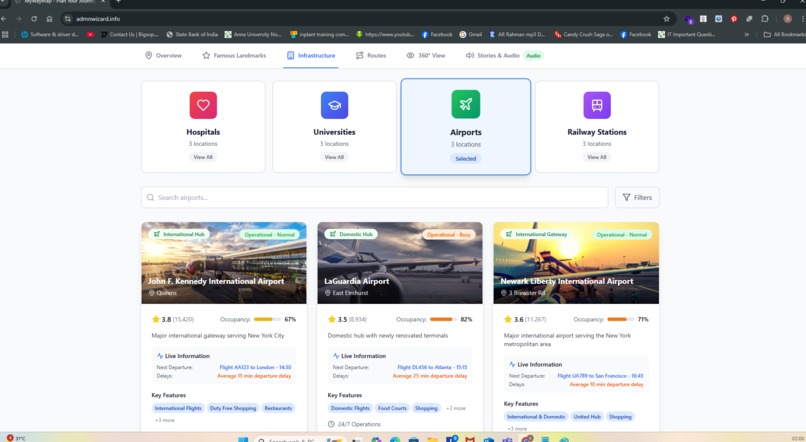The image size is (806, 442).
Task: Click the Windows Start button
Action: click(x=243, y=440)
